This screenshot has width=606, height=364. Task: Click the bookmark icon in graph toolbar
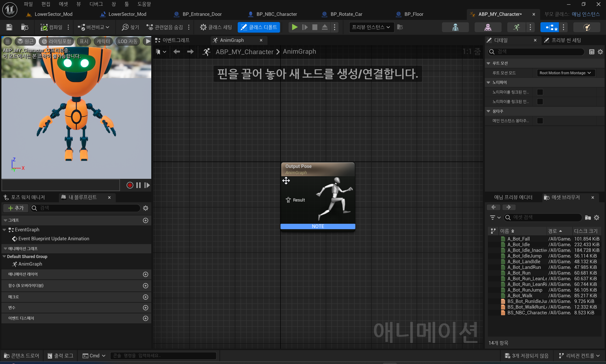(158, 52)
